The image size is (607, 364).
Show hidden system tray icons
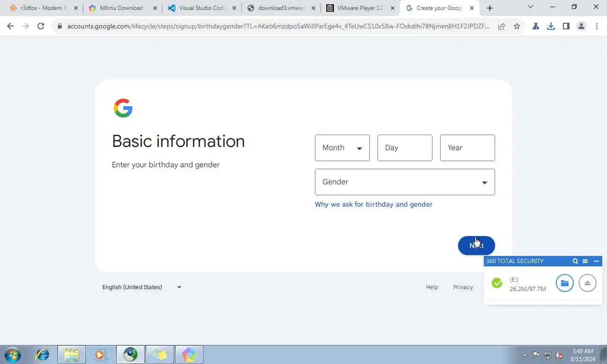pyautogui.click(x=524, y=355)
